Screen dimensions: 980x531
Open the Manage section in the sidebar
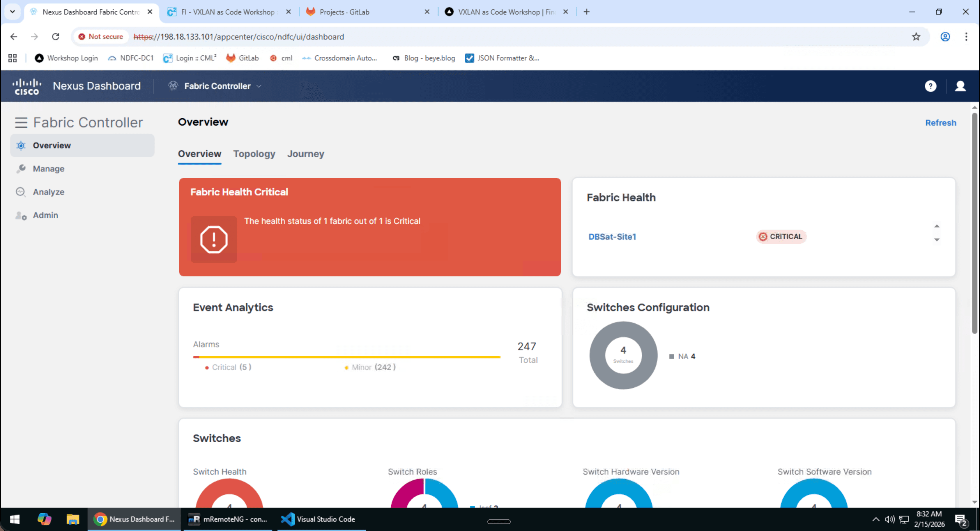tap(49, 168)
